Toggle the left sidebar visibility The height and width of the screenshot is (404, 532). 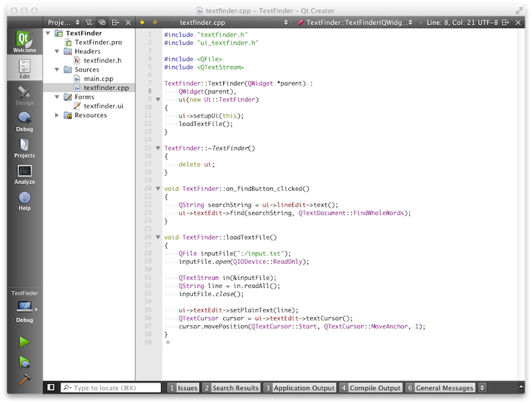[51, 387]
